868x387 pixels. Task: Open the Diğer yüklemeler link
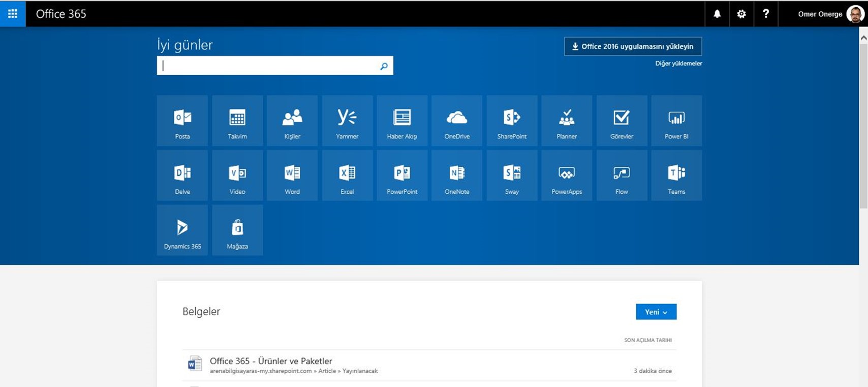click(x=678, y=64)
